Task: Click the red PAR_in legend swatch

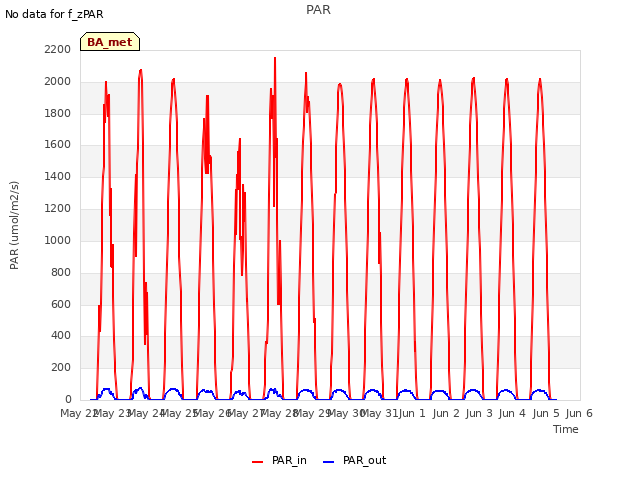Action: pos(258,462)
